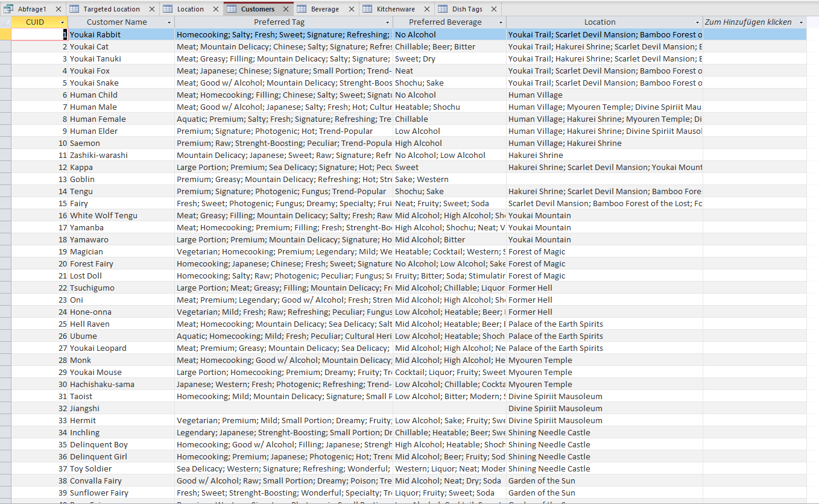The width and height of the screenshot is (819, 504).
Task: Open the Kitchenware tab
Action: [x=396, y=9]
